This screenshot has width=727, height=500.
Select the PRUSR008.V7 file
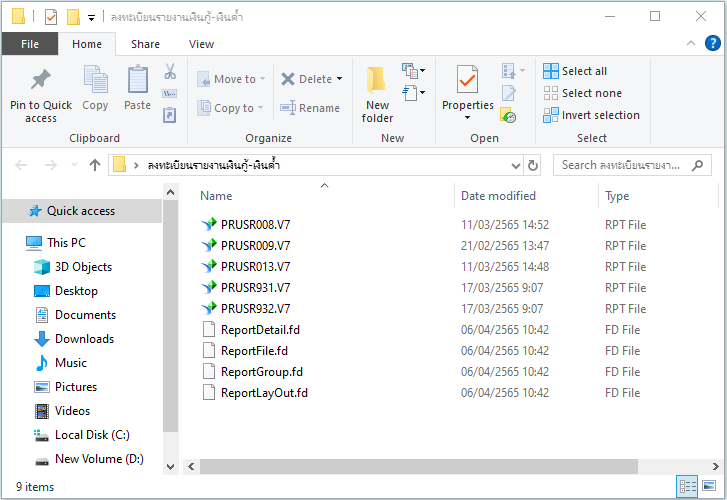point(255,224)
